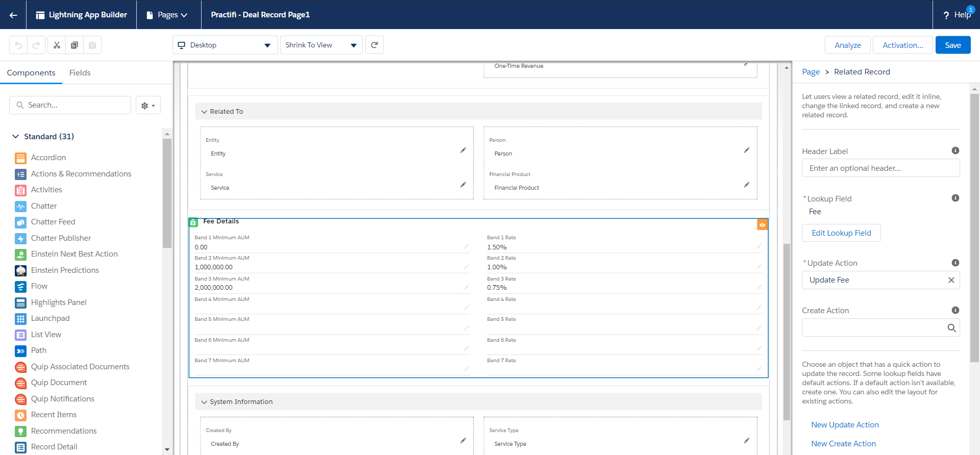
Task: Edit the Person field pencil
Action: click(x=746, y=150)
